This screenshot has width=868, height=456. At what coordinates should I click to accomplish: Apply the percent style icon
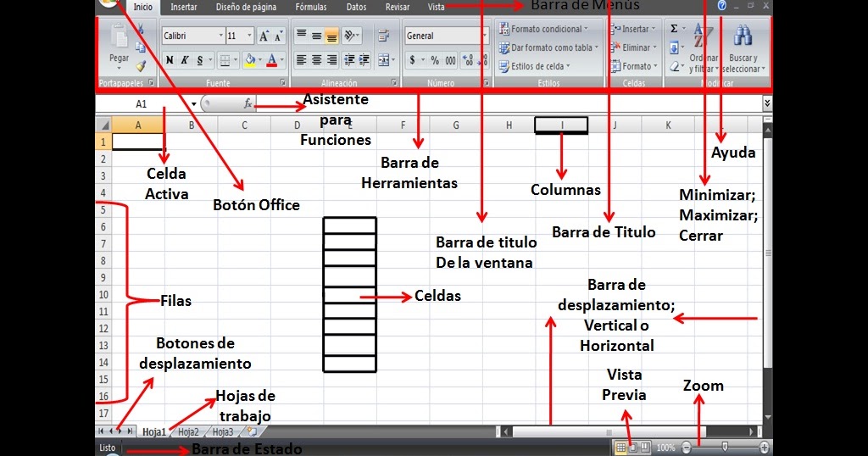435,60
